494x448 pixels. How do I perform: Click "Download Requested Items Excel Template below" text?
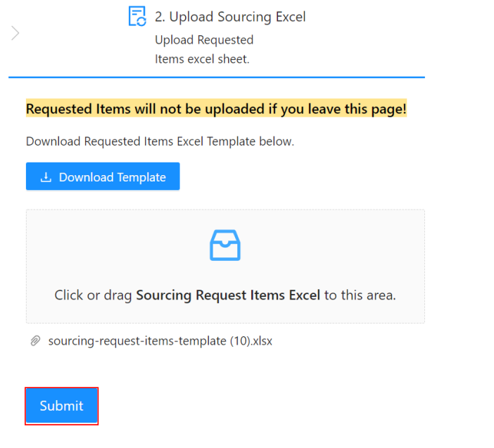pyautogui.click(x=160, y=141)
